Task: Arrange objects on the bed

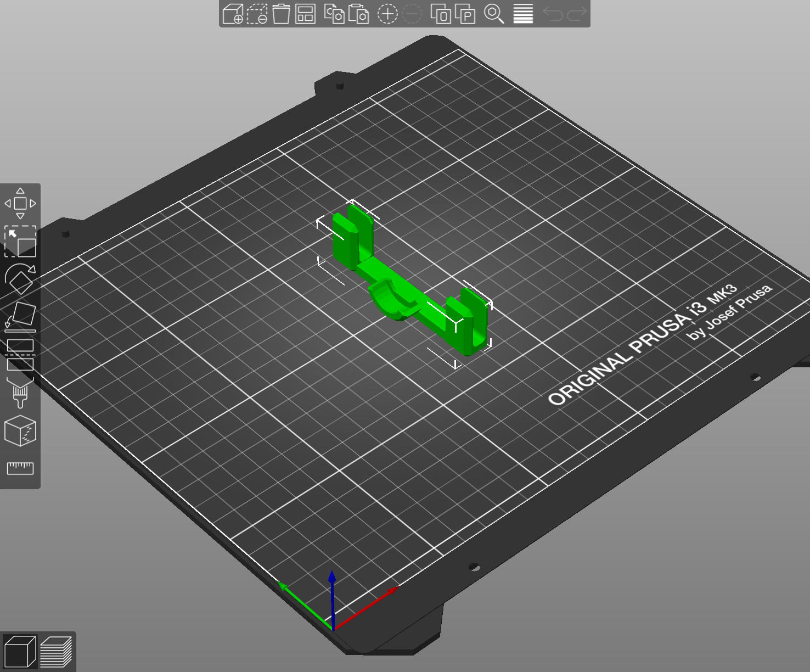Action: click(305, 14)
